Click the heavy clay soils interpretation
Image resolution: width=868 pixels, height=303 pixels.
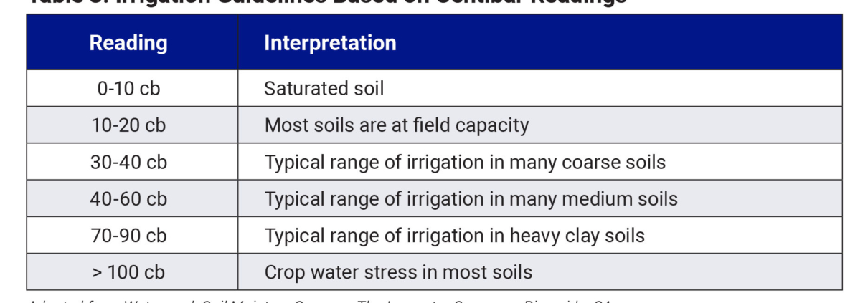(x=454, y=236)
